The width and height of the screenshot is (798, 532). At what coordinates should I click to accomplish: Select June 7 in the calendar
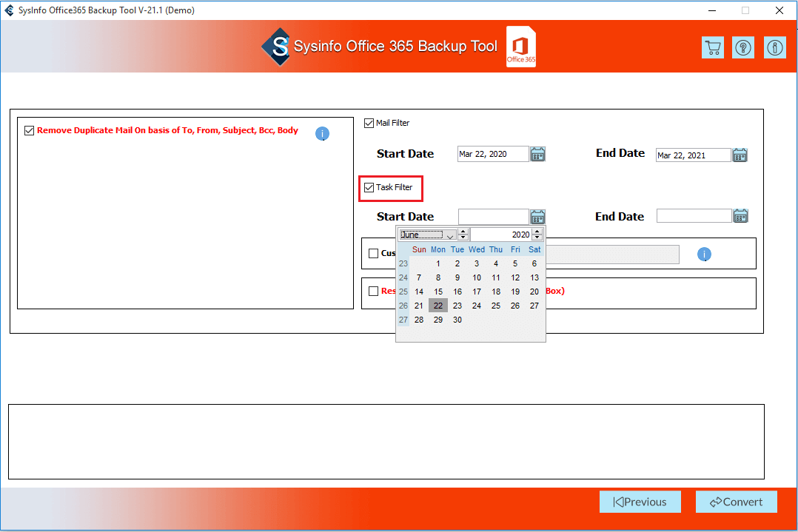click(419, 277)
